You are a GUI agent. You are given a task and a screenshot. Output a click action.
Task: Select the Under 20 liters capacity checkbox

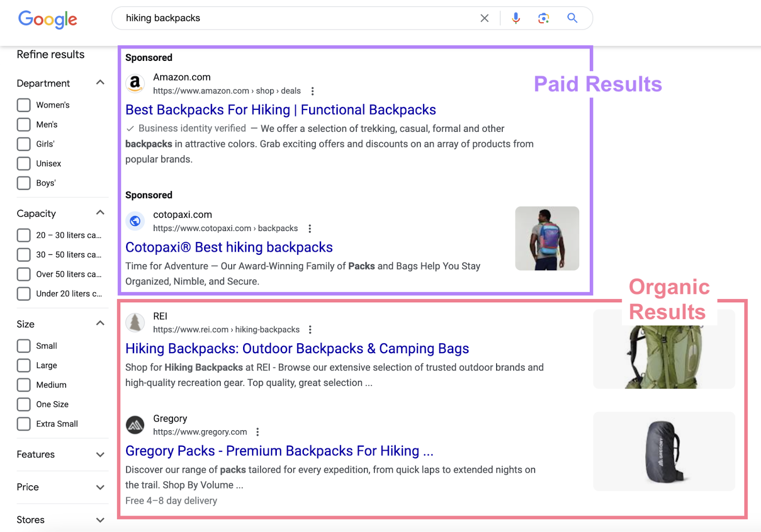(x=24, y=294)
